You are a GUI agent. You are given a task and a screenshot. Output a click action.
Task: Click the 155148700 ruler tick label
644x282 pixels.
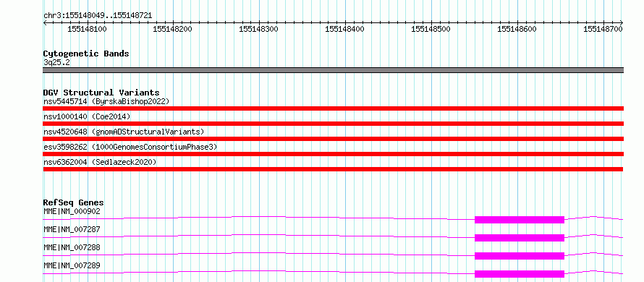coord(603,29)
